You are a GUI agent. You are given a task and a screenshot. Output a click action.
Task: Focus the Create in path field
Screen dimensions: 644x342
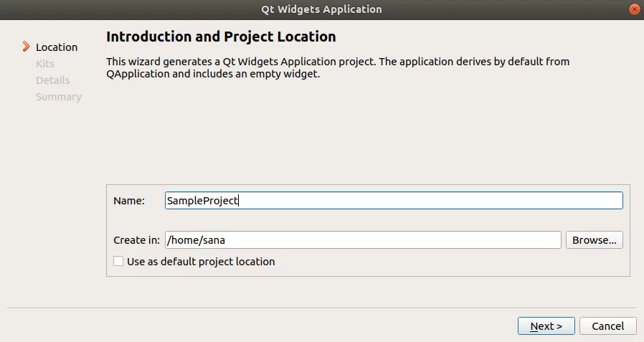tap(363, 239)
